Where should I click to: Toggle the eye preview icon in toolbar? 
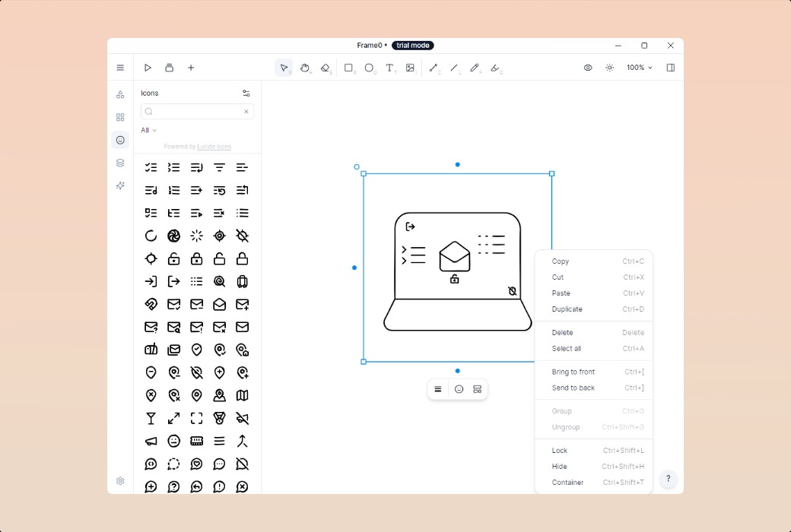click(x=588, y=68)
